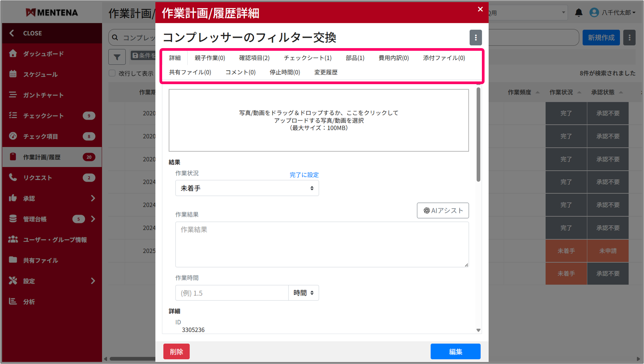Click the 完了に設定 link
The height and width of the screenshot is (364, 644).
[x=304, y=175]
